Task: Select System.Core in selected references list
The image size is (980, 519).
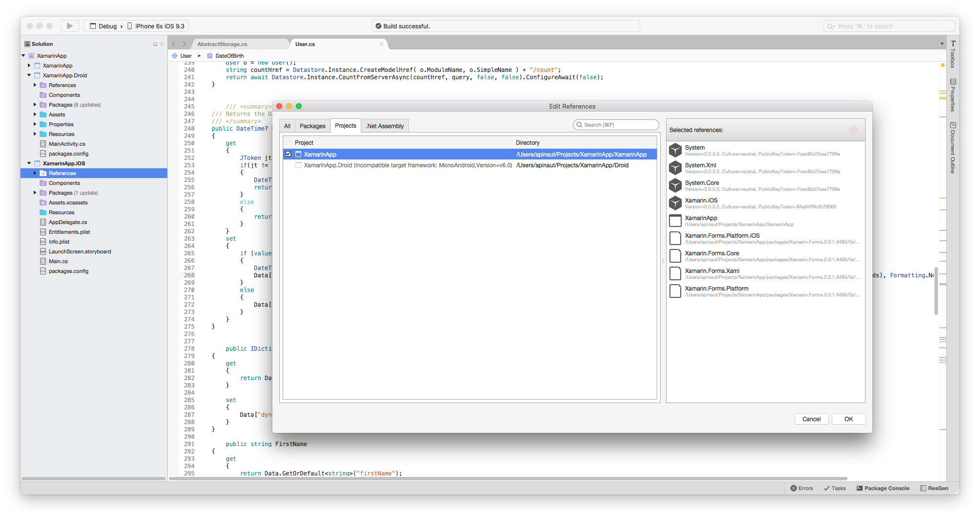Action: [x=765, y=185]
